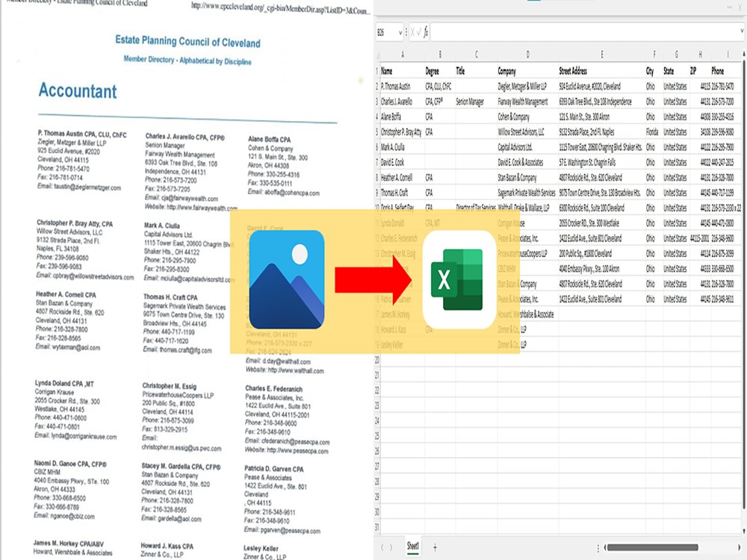Click the 'Florida' cell in column F

(x=654, y=132)
